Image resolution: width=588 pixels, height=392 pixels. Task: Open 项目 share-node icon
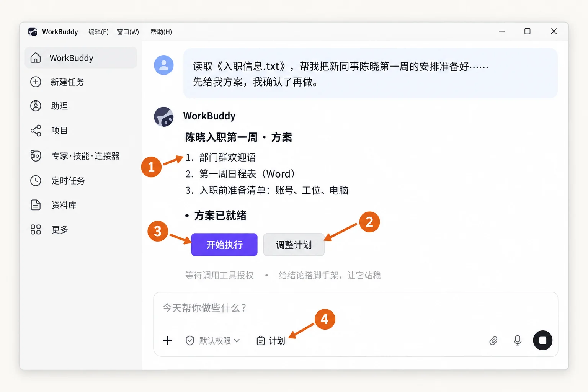36,131
